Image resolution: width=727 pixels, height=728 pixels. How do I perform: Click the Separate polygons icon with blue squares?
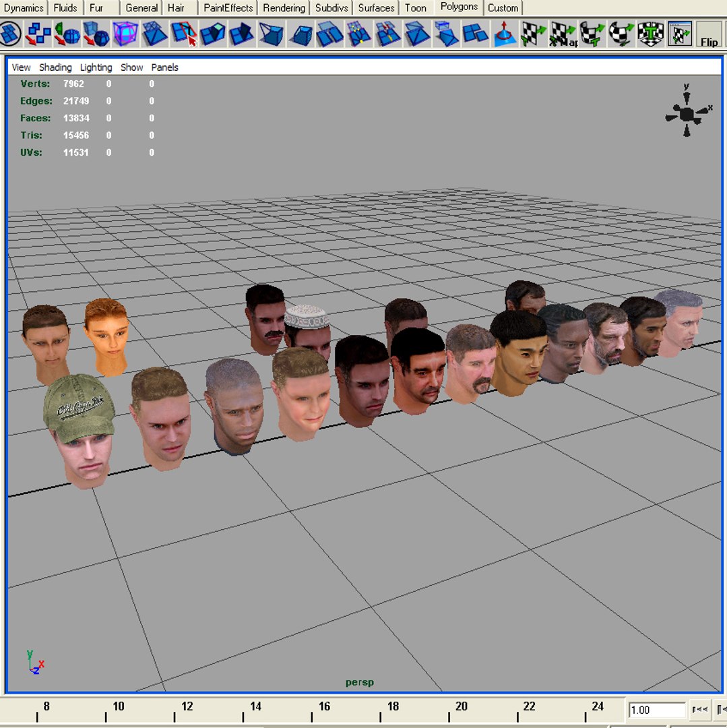tap(38, 34)
